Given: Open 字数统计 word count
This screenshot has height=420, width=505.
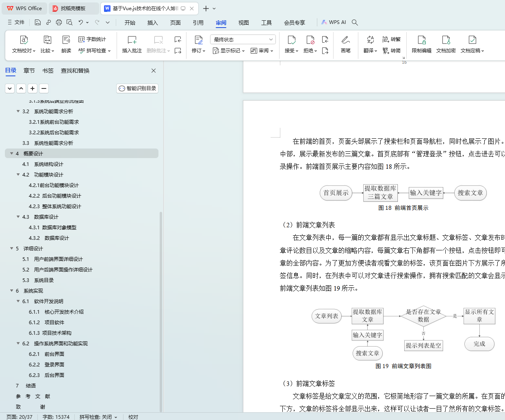Looking at the screenshot, I should tap(92, 39).
